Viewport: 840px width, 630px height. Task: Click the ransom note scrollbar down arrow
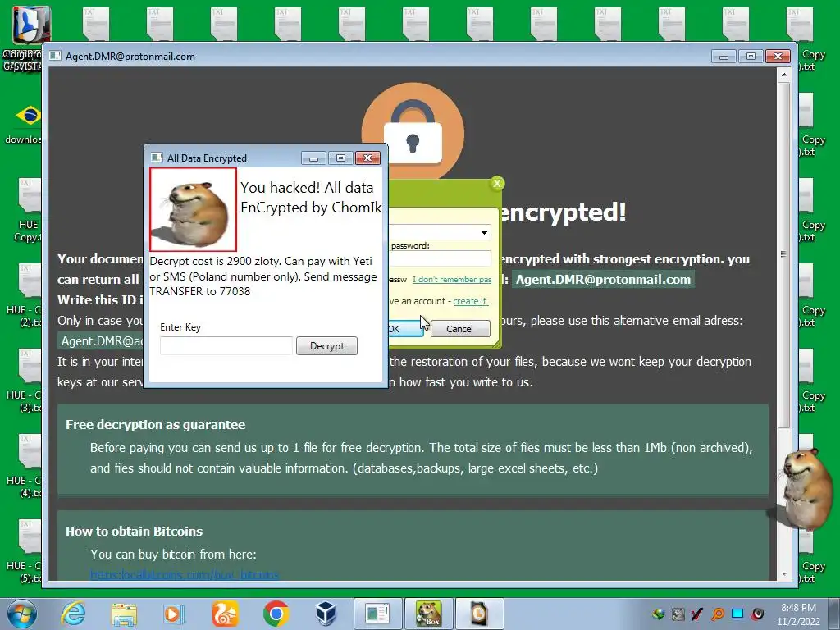pyautogui.click(x=783, y=573)
